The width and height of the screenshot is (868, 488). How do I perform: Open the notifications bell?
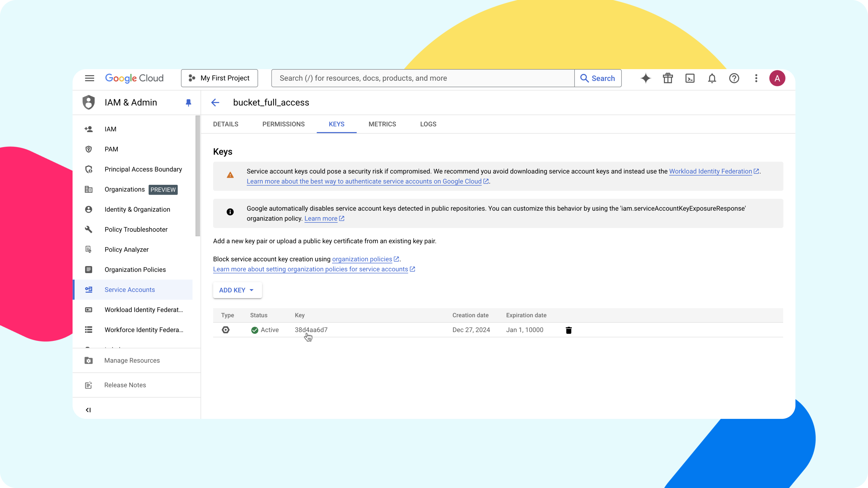pyautogui.click(x=712, y=78)
